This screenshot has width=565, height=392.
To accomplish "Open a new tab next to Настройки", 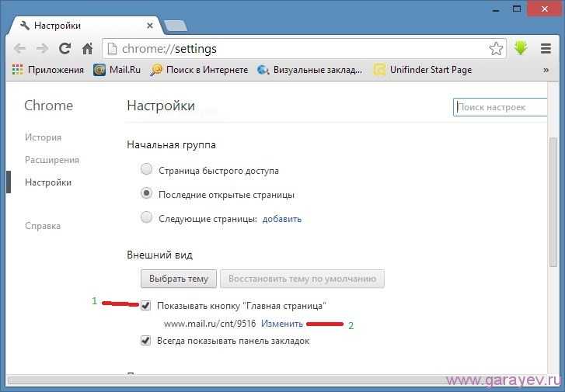I will 176,26.
